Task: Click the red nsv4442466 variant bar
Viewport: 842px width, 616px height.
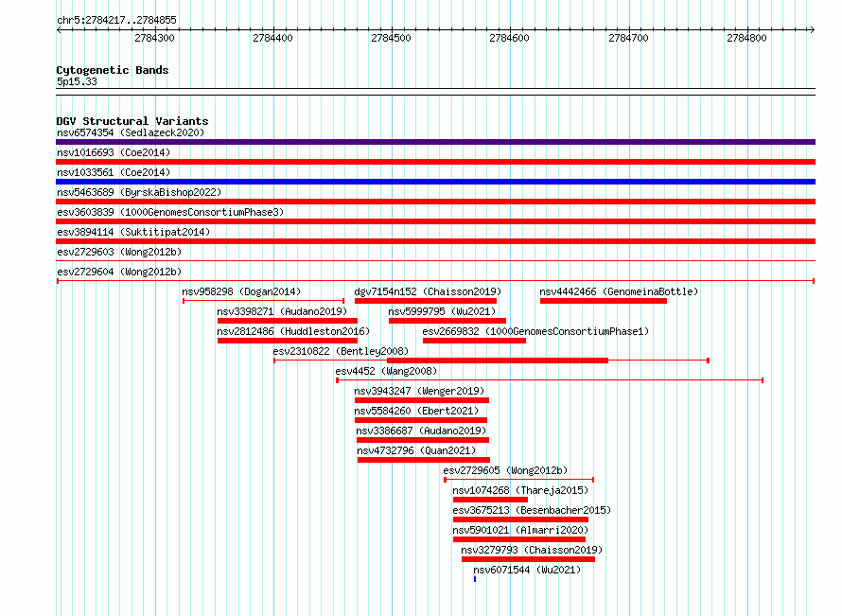Action: 603,301
